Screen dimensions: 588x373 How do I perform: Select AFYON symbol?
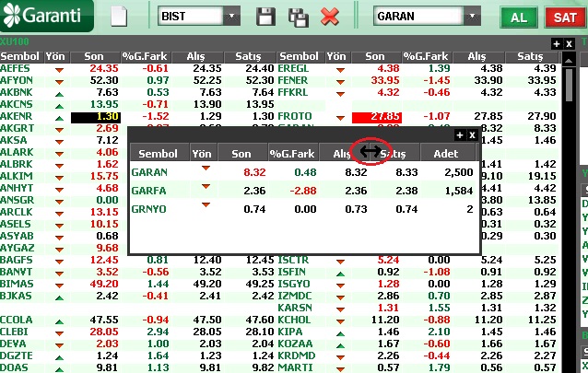[x=17, y=81]
